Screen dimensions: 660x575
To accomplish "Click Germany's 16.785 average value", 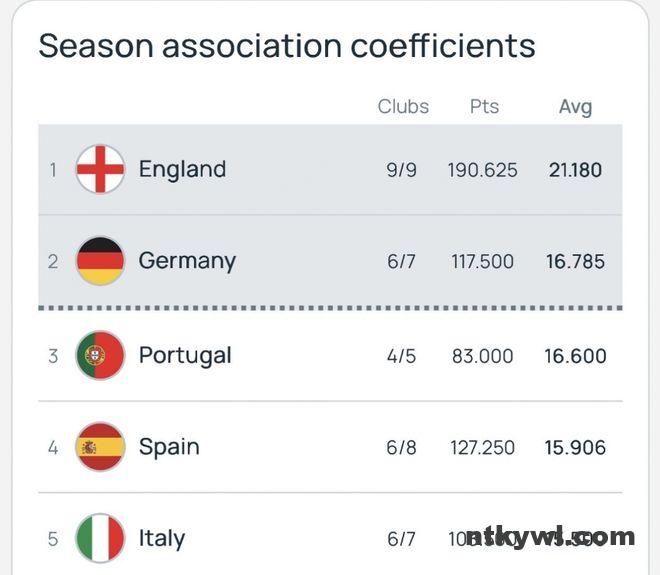I will click(575, 262).
